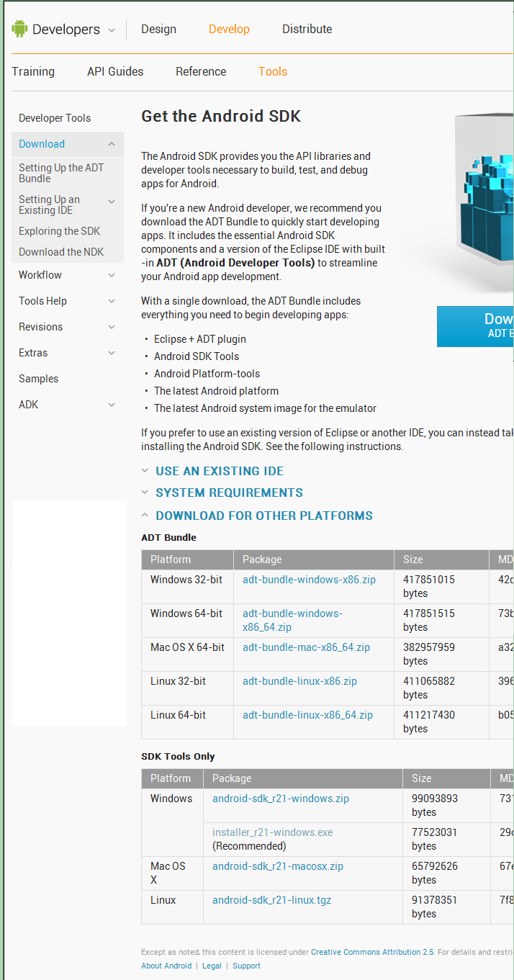The image size is (514, 980).
Task: Click the blue Download ADT Bundle button
Action: (475, 326)
